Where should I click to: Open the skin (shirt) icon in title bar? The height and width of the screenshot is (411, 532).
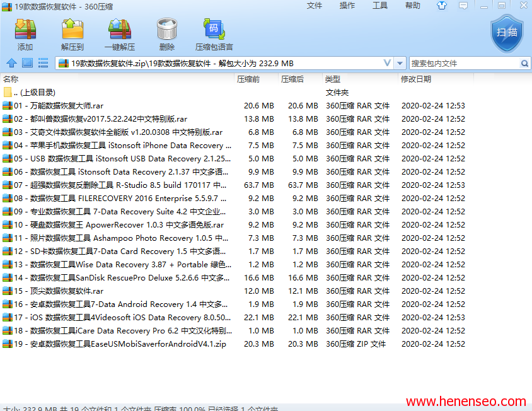pos(441,6)
